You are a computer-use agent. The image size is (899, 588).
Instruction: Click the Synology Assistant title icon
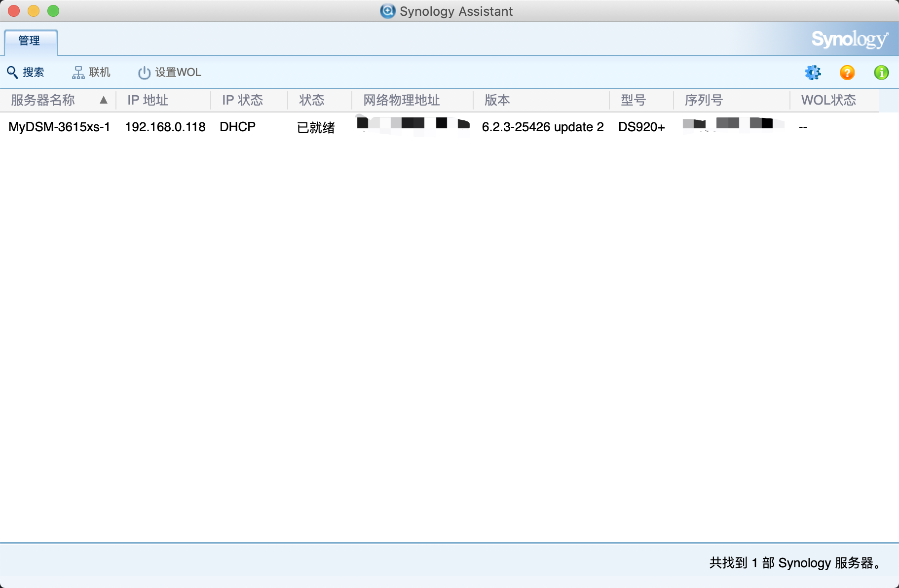(x=387, y=11)
